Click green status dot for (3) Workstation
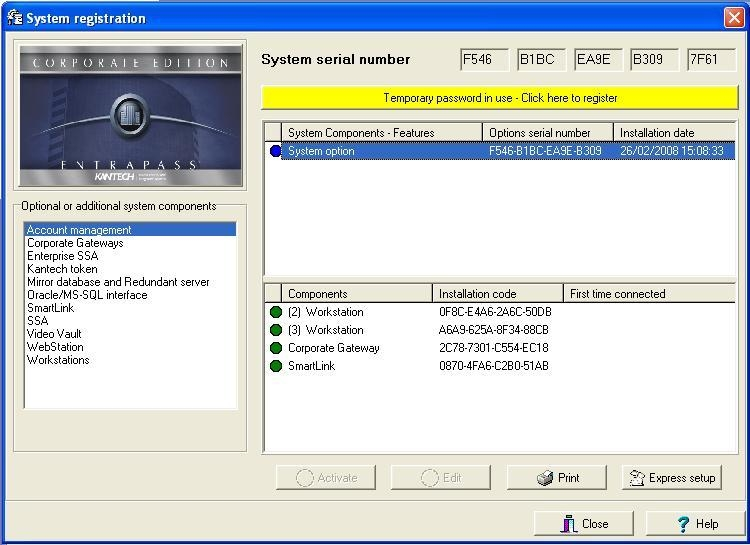Image resolution: width=750 pixels, height=545 pixels. [276, 330]
